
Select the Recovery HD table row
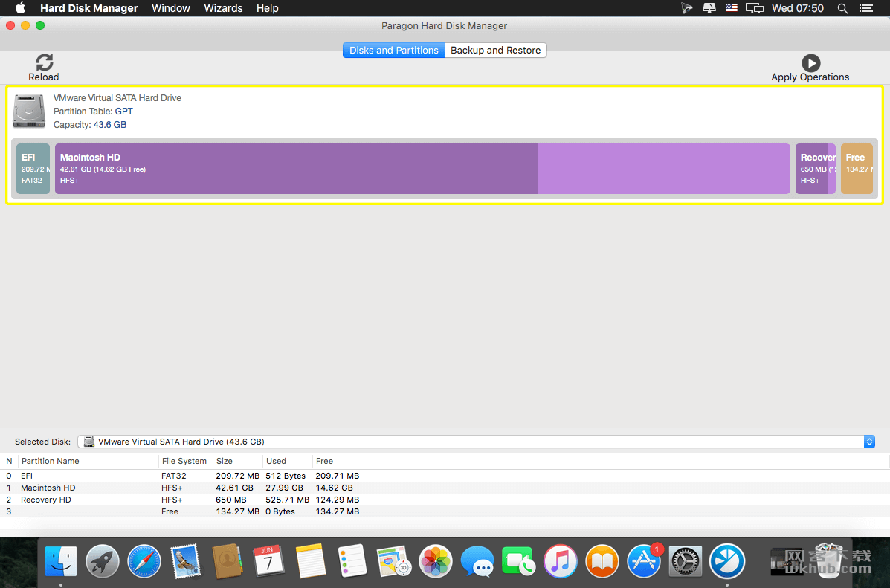click(445, 500)
